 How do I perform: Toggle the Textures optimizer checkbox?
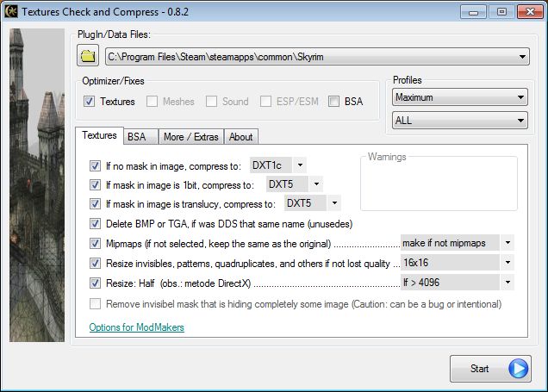pyautogui.click(x=90, y=102)
